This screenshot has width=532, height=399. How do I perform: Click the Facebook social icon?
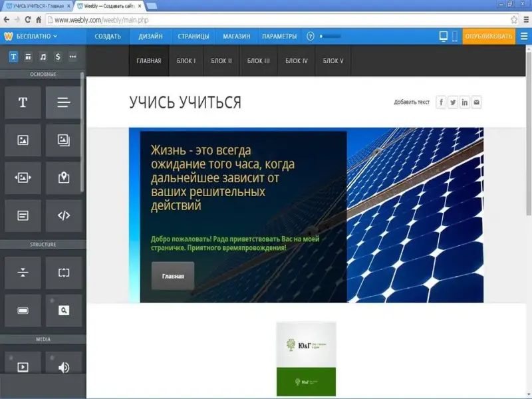point(441,102)
